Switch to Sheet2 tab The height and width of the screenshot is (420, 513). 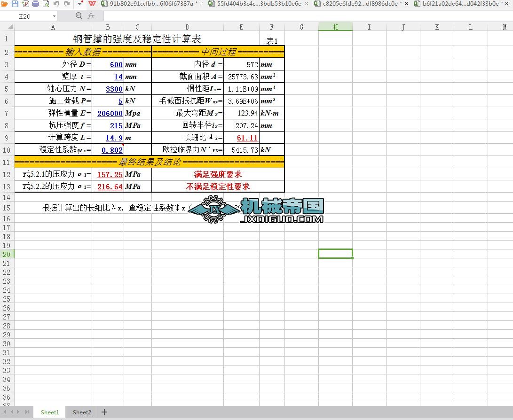(81, 412)
